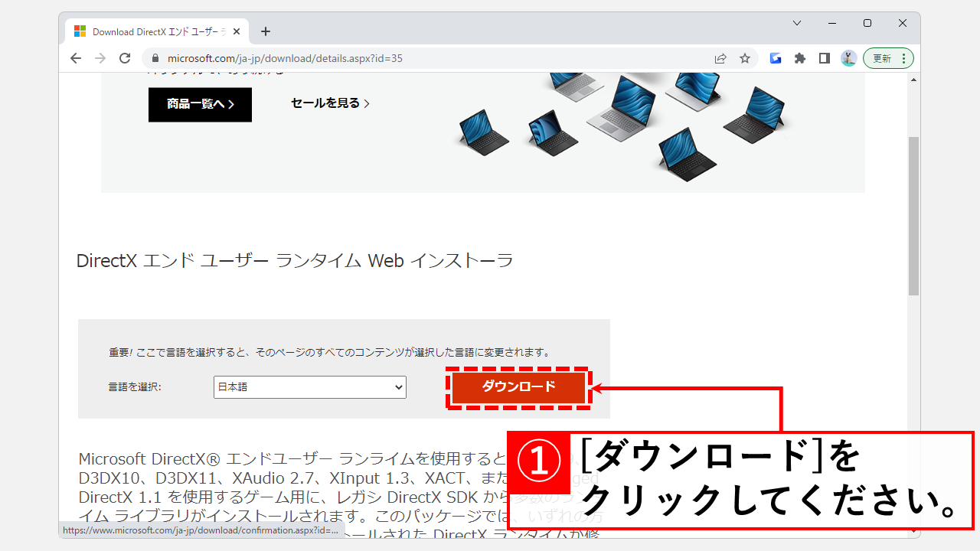Click the DirectX エンド ユーザー ランタイム heading

click(295, 261)
